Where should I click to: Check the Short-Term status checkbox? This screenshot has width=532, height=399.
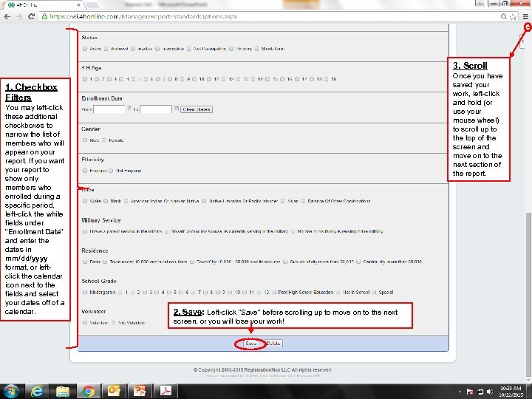256,49
